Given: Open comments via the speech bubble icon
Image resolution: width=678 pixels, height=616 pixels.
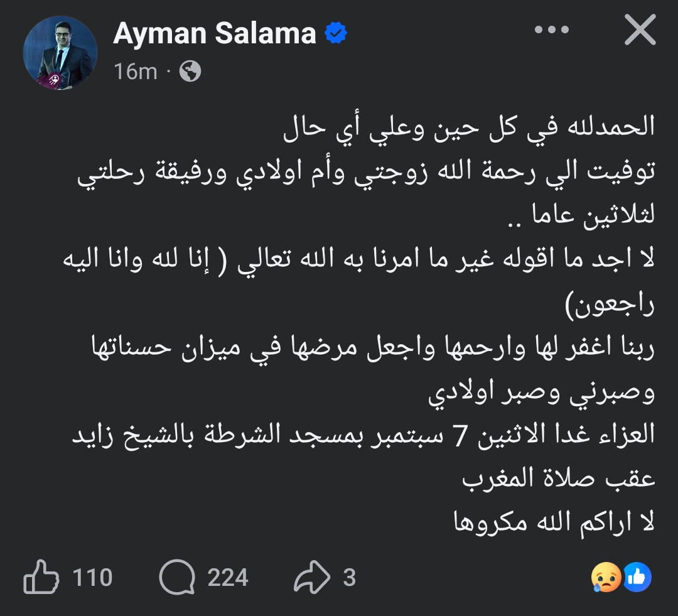Looking at the screenshot, I should click(x=177, y=576).
